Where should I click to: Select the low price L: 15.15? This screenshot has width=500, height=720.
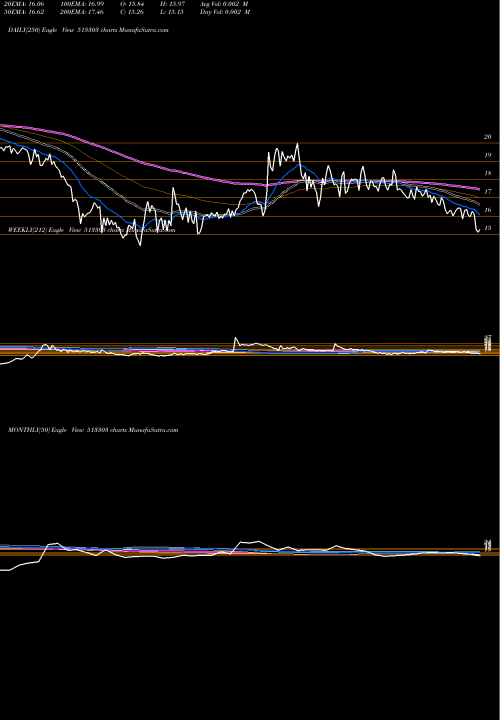tap(173, 12)
